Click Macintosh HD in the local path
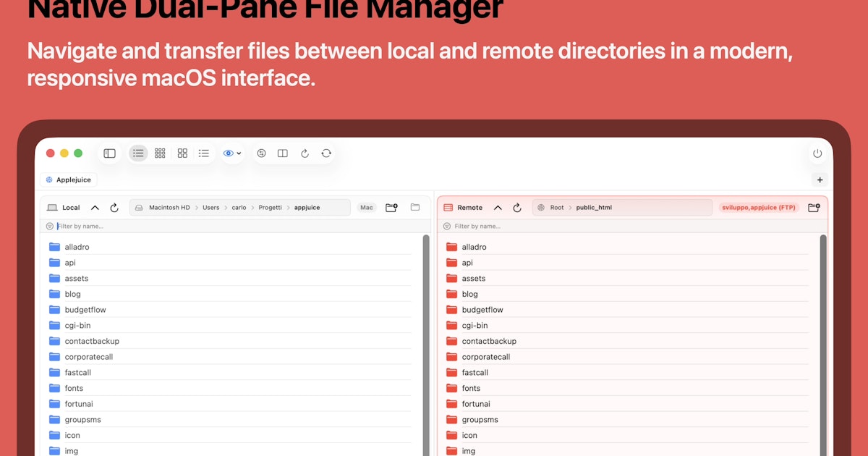Image resolution: width=868 pixels, height=456 pixels. point(169,208)
